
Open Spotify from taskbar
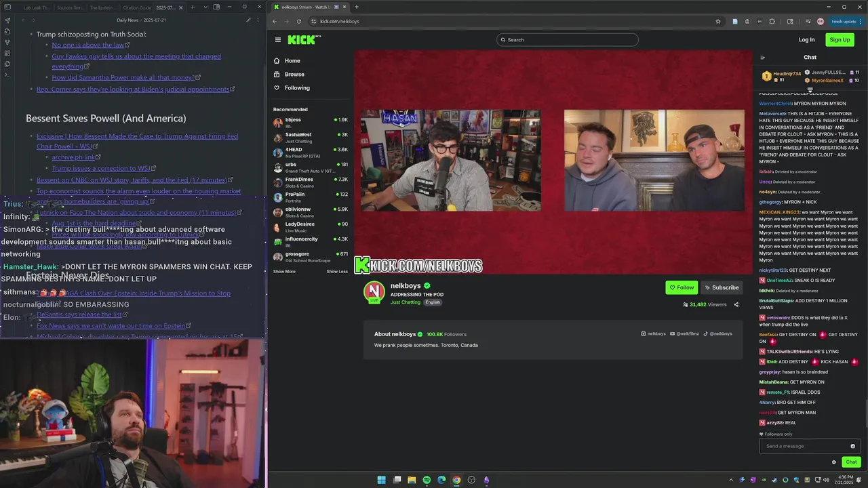(427, 480)
